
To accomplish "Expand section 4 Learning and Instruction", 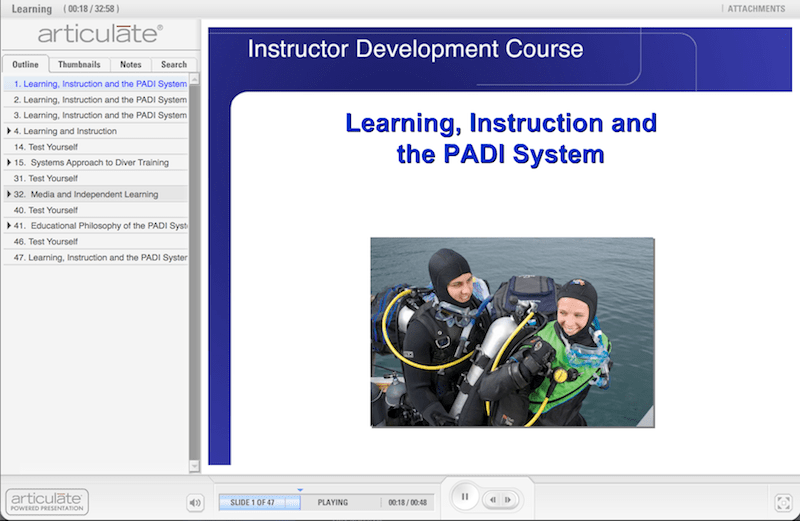I will pos(9,131).
